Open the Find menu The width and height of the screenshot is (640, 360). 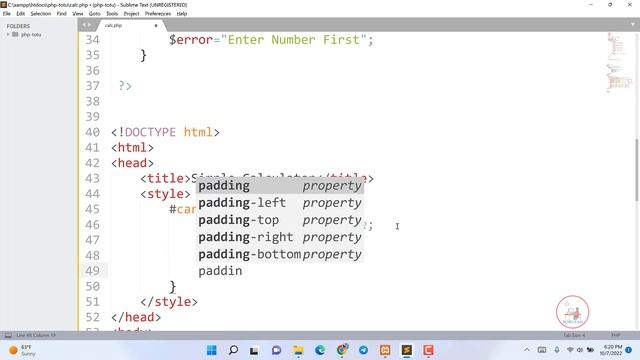coord(62,13)
